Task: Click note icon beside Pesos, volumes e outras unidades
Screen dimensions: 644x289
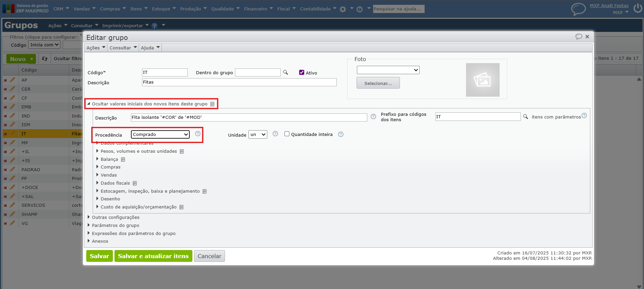Action: pos(182,151)
